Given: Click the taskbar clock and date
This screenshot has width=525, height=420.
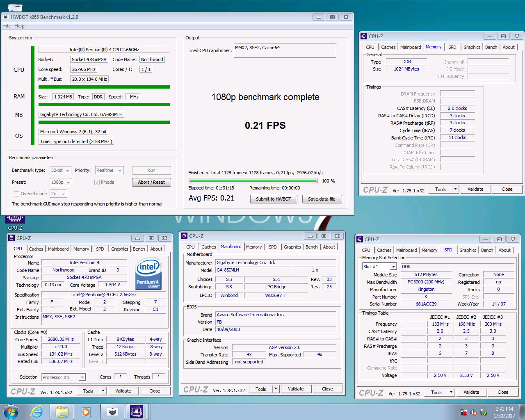Looking at the screenshot, I should point(504,412).
